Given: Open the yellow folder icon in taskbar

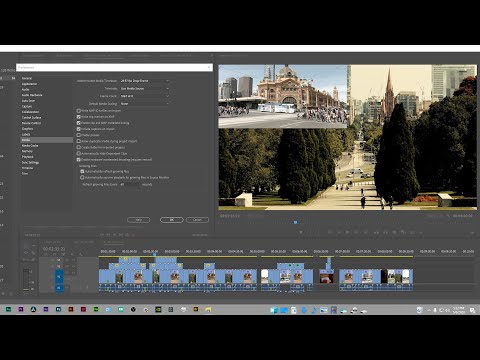Looking at the screenshot, I should point(208,310).
